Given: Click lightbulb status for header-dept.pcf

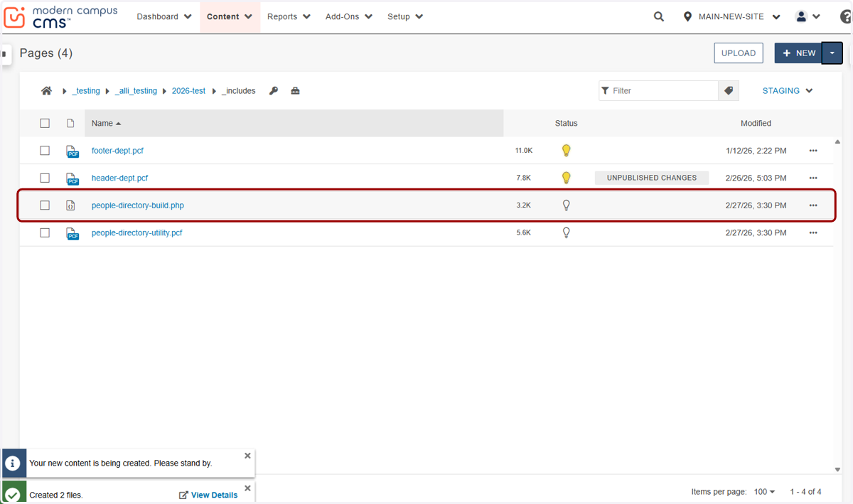Looking at the screenshot, I should point(567,178).
